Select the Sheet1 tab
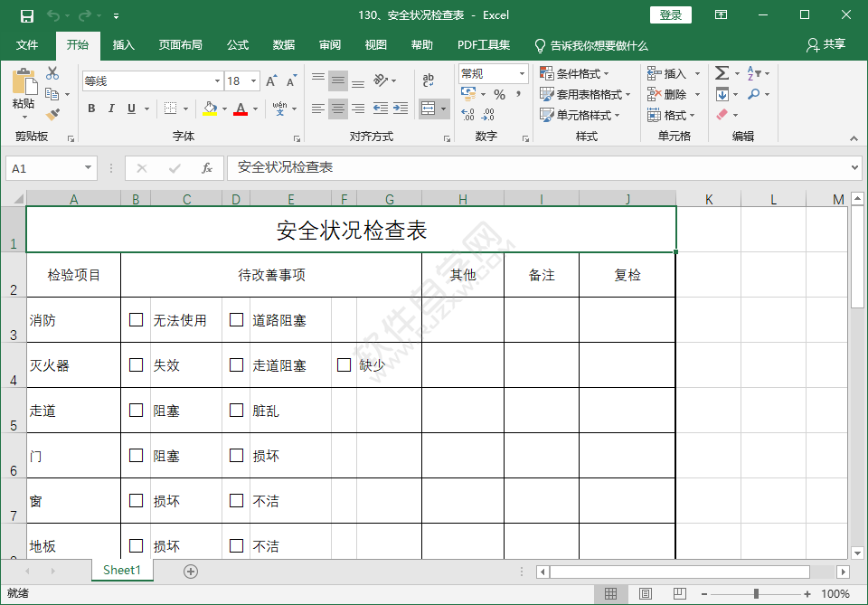Screen dimensions: 868x605 coord(121,571)
